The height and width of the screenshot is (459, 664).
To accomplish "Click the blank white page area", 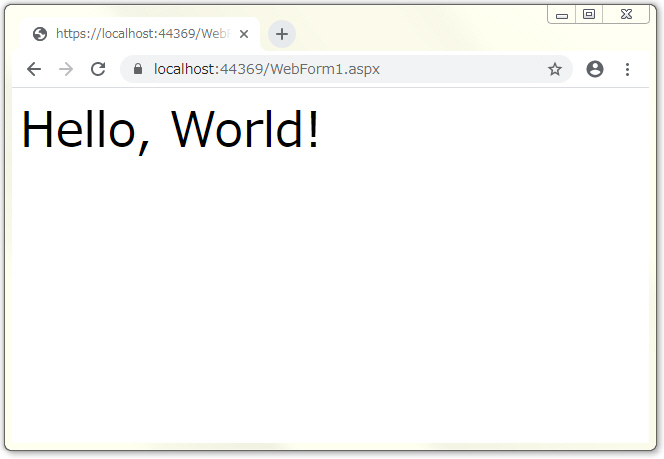I will (330, 300).
